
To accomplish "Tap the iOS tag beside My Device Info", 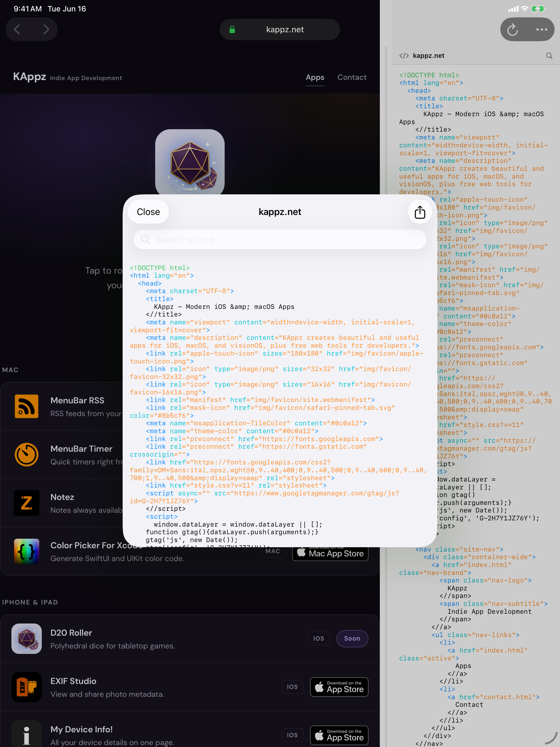I will [x=292, y=735].
